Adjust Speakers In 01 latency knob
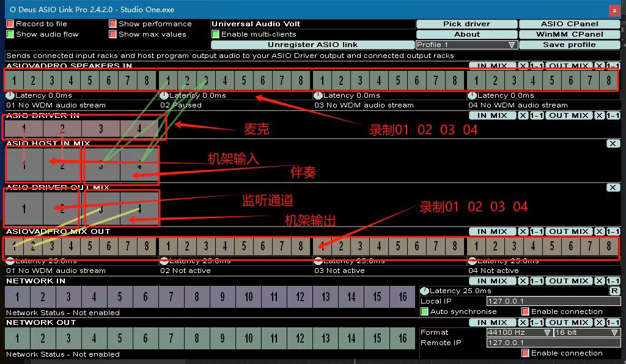Viewport: 626px width, 364px height. [10, 96]
